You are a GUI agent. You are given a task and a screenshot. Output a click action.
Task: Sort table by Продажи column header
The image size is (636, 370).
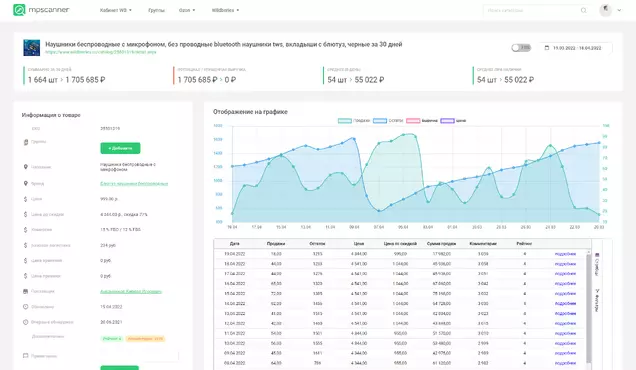tap(276, 243)
